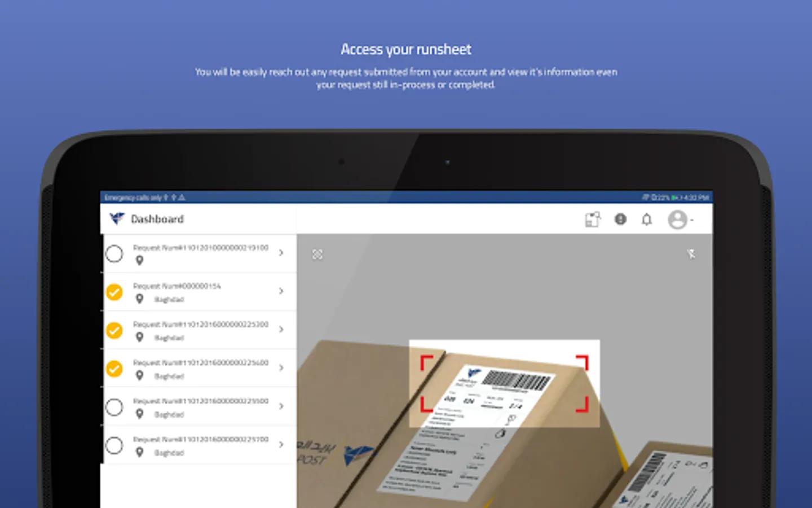Click Baghdad under request ending 225500
812x508 pixels.
click(x=169, y=415)
